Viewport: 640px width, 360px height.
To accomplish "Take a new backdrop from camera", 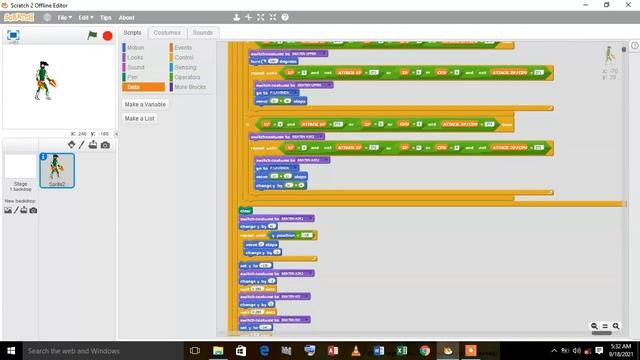I will (x=33, y=210).
